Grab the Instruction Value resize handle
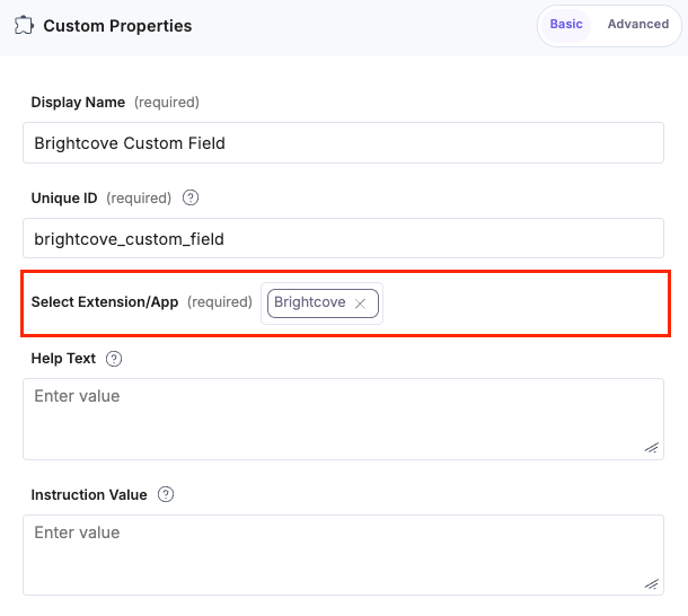 (651, 584)
